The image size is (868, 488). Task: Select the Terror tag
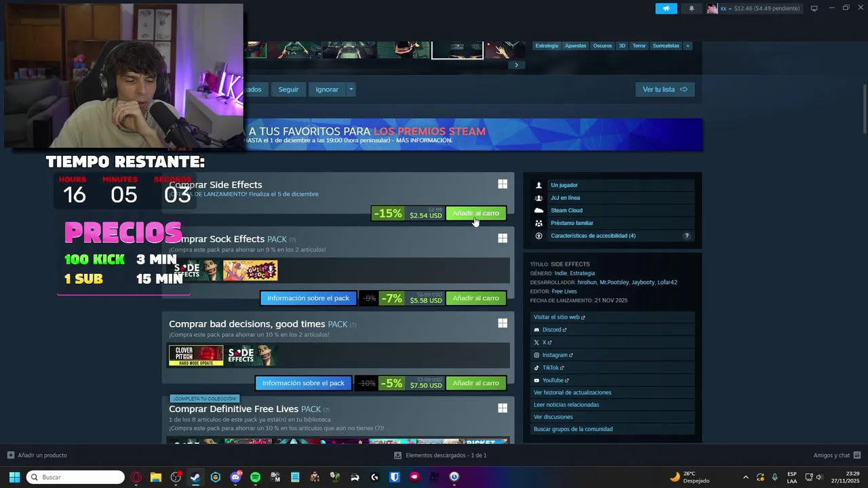tap(639, 46)
